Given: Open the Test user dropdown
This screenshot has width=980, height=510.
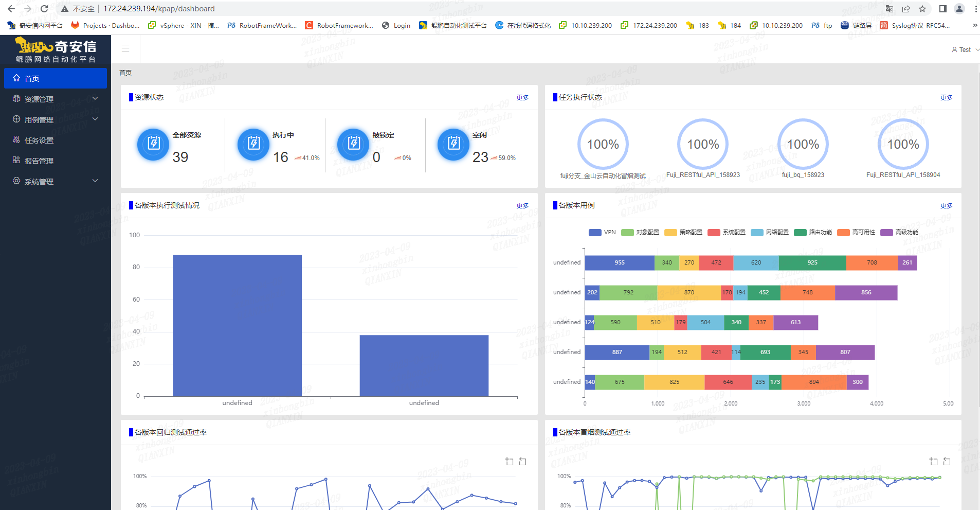Looking at the screenshot, I should [966, 50].
